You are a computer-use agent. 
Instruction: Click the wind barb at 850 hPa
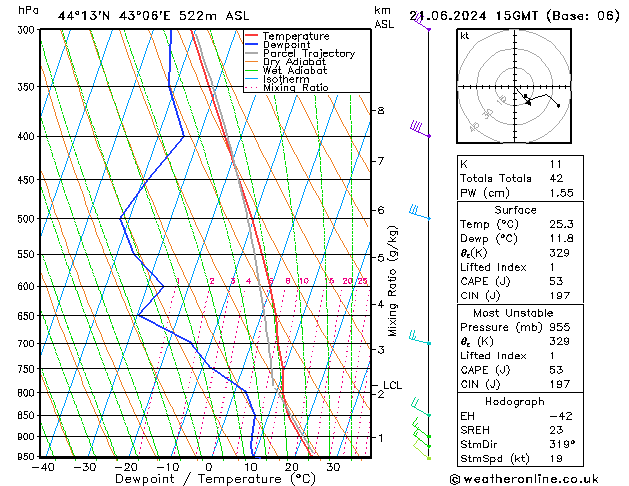pyautogui.click(x=420, y=408)
